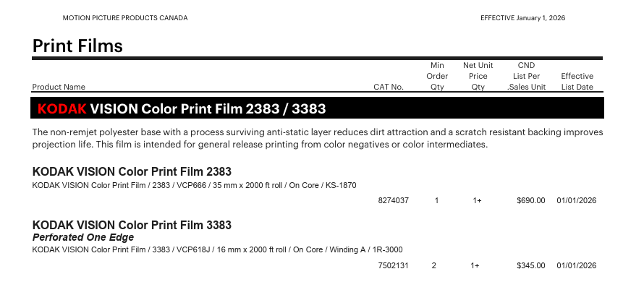Click catalog number 8274037
The height and width of the screenshot is (295, 644).
pyautogui.click(x=394, y=200)
